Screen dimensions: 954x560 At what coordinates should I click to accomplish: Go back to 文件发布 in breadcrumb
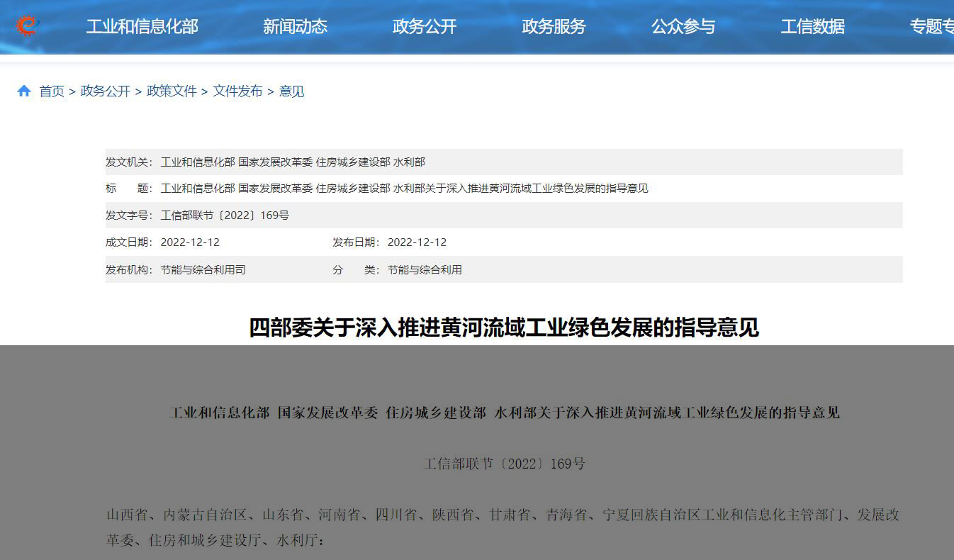(x=237, y=91)
